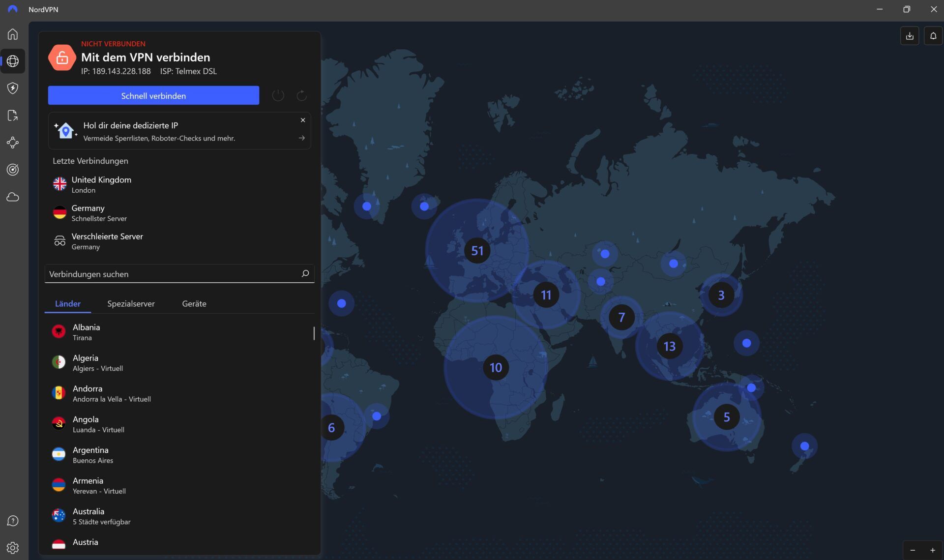This screenshot has width=944, height=560.
Task: Click the Germany flag icon
Action: [x=59, y=212]
